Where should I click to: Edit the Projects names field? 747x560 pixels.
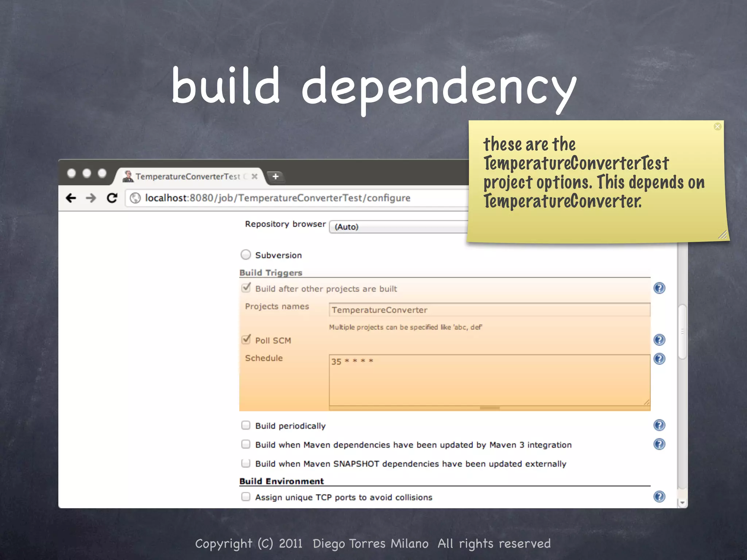[489, 310]
